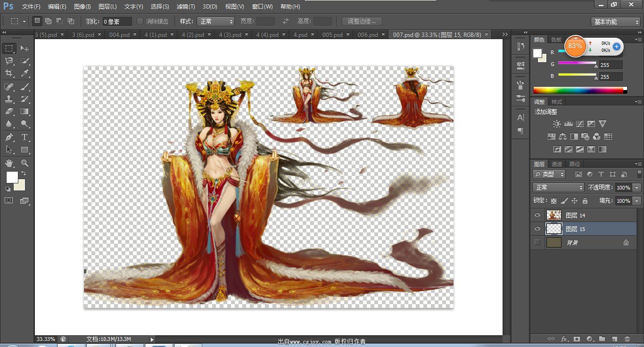The height and width of the screenshot is (347, 644).
Task: Select the Lasso tool
Action: click(9, 61)
